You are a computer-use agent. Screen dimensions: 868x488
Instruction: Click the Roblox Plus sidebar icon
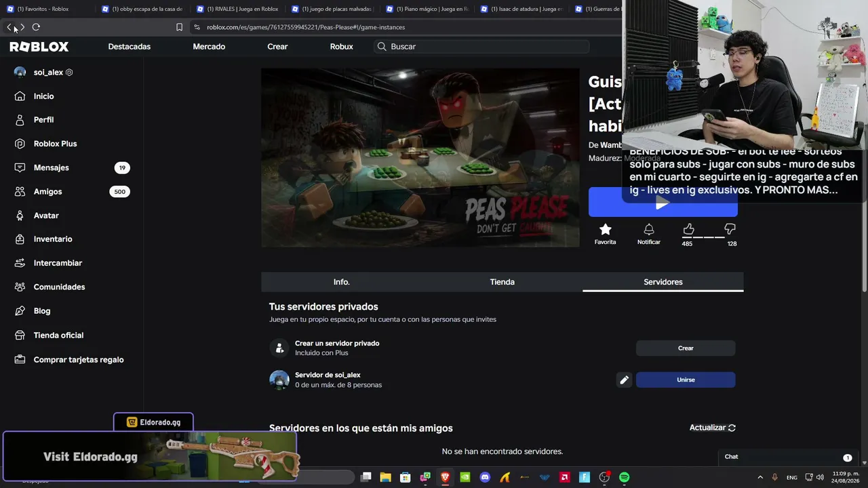[x=20, y=144]
